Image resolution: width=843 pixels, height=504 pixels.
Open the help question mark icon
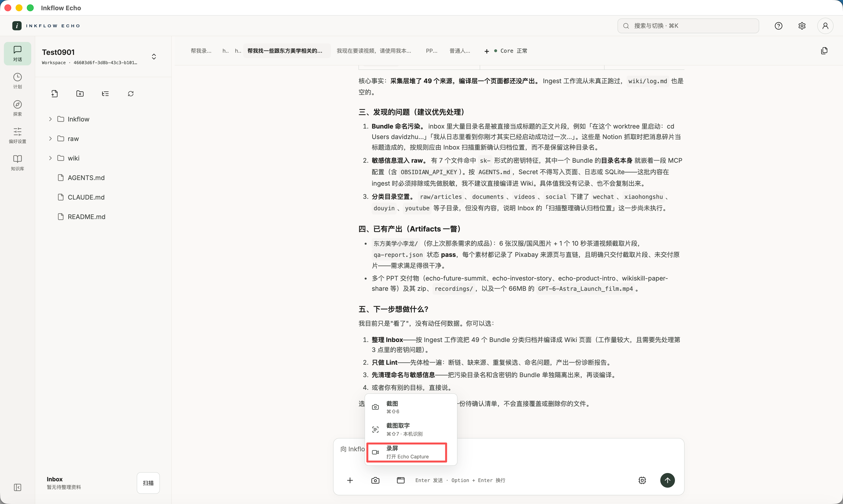779,26
